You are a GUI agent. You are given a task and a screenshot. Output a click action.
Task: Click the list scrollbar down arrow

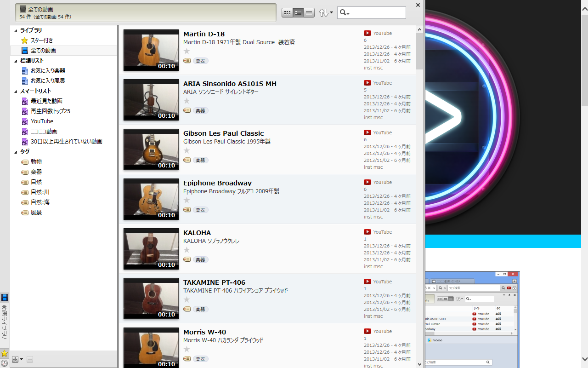pyautogui.click(x=419, y=364)
